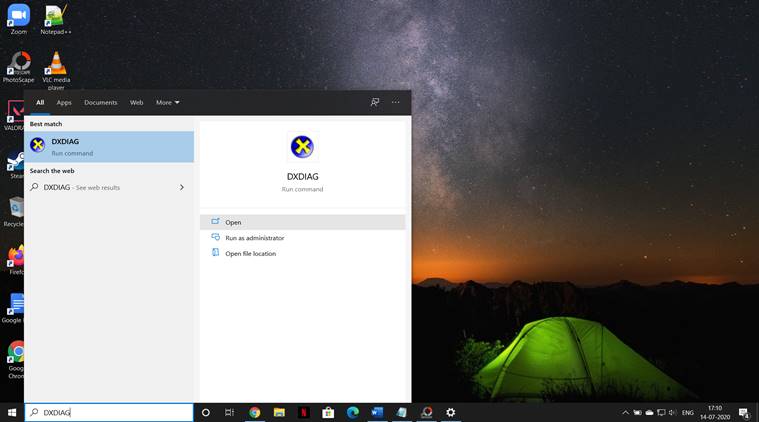This screenshot has width=759, height=422.
Task: Click the large DXDIAG icon in preview pane
Action: (x=302, y=147)
